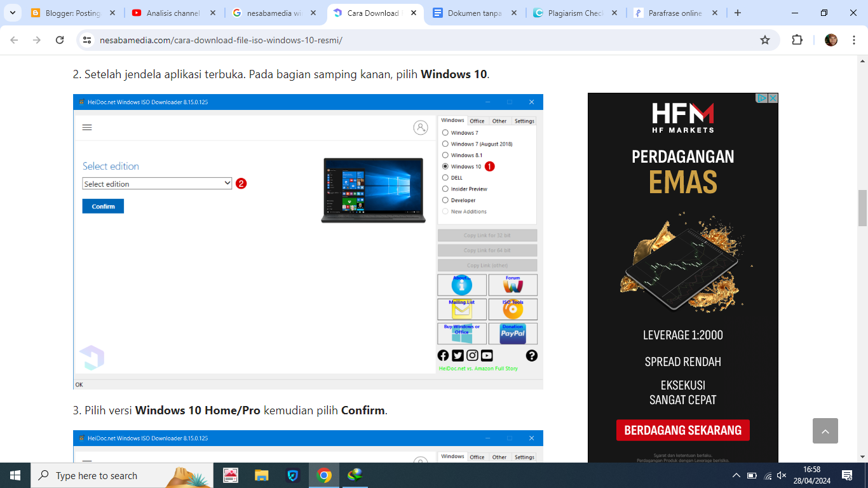Switch to the Analisis channel YouTube tab

point(173,13)
